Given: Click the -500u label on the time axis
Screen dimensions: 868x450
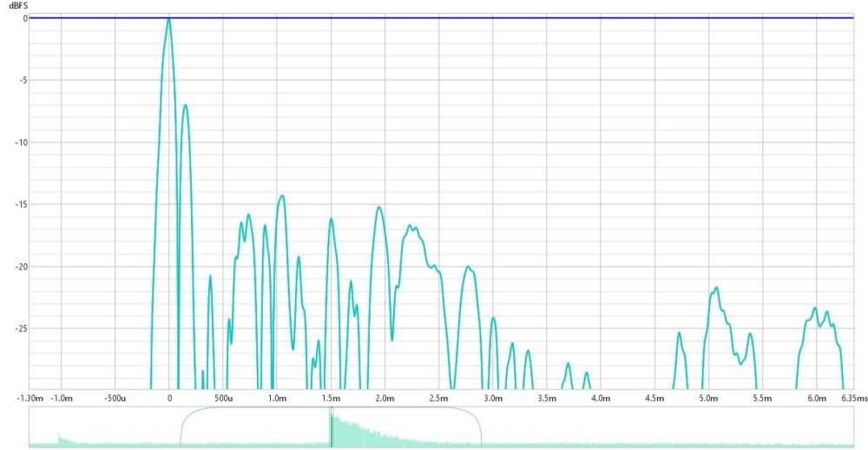Looking at the screenshot, I should point(115,399).
